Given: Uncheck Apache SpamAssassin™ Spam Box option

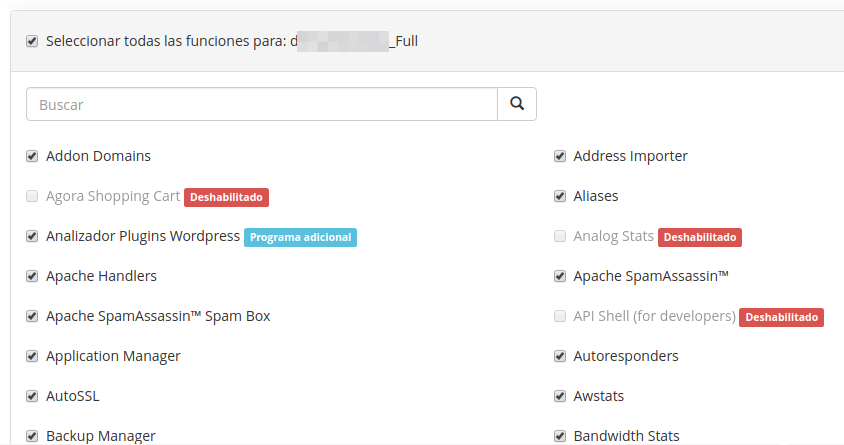Looking at the screenshot, I should [32, 316].
